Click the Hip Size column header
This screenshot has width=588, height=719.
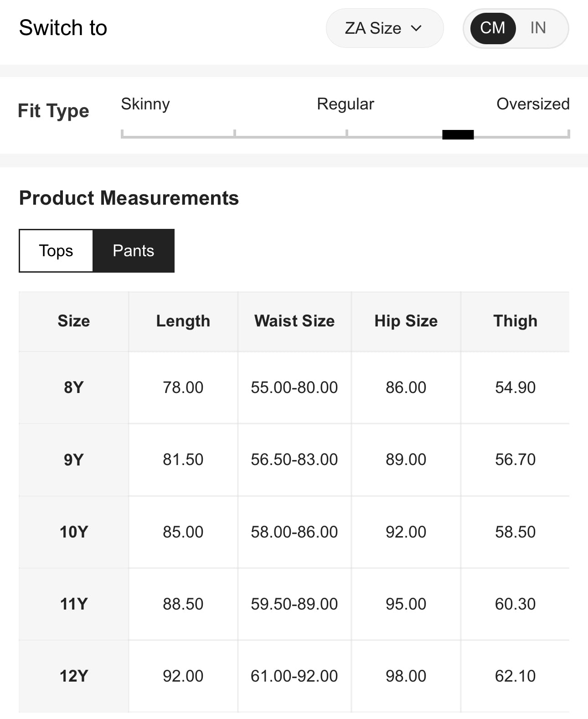(x=406, y=321)
